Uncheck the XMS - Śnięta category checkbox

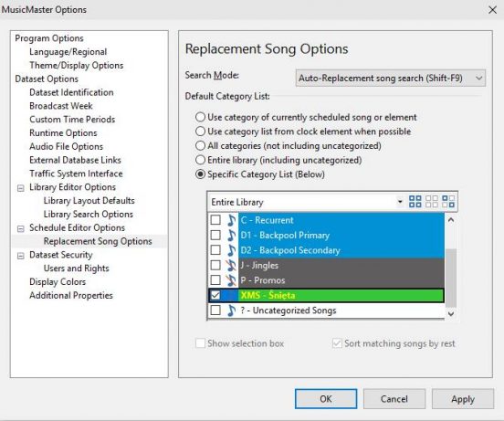pos(215,295)
